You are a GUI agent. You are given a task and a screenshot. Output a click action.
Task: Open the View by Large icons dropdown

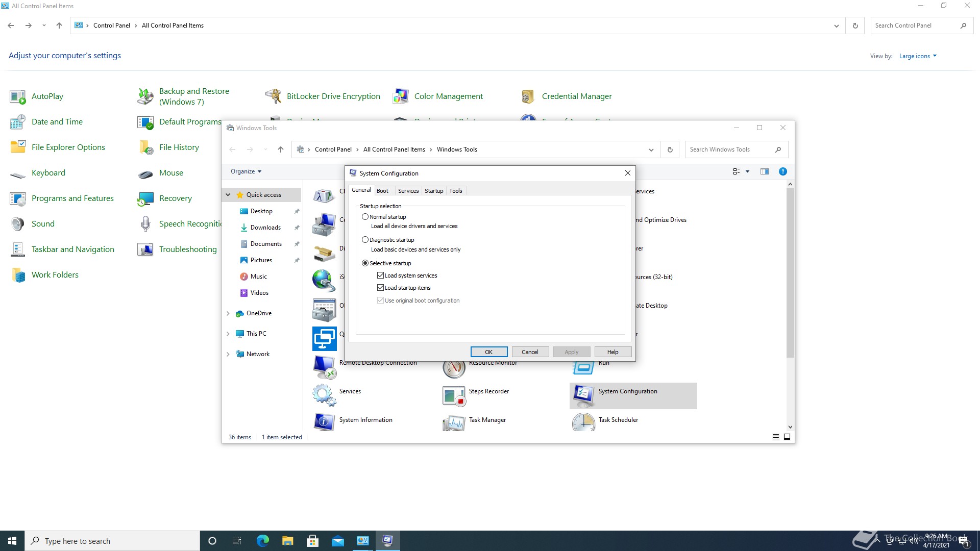click(918, 56)
